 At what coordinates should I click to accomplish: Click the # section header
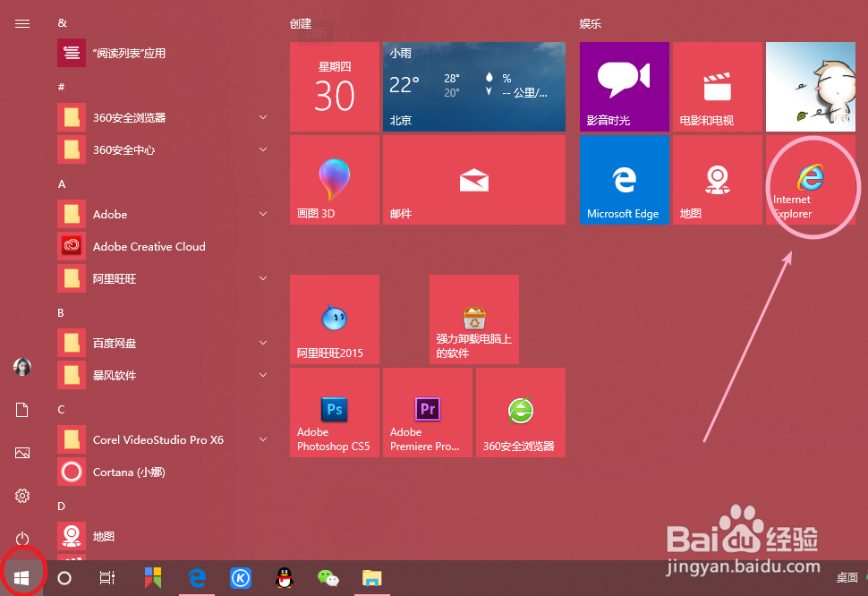(62, 87)
